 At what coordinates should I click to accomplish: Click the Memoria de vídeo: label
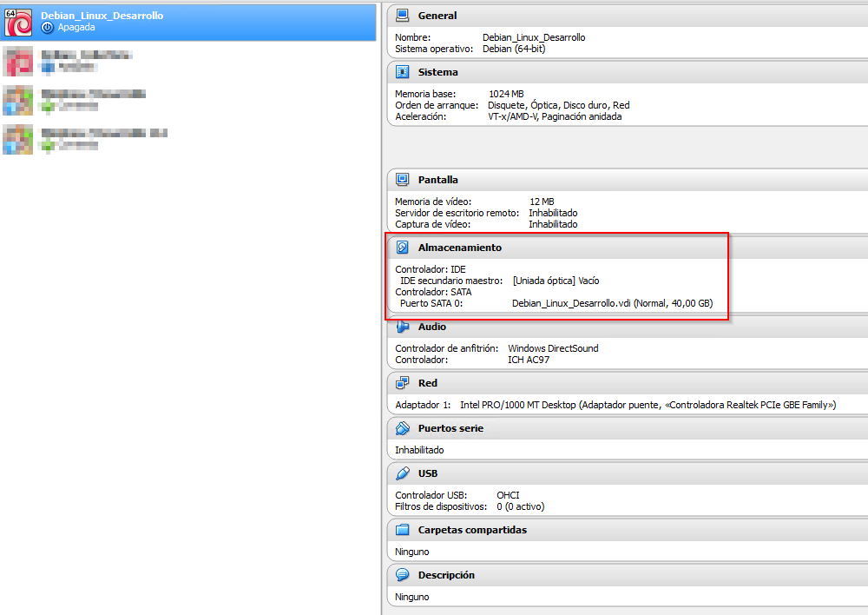(x=433, y=202)
